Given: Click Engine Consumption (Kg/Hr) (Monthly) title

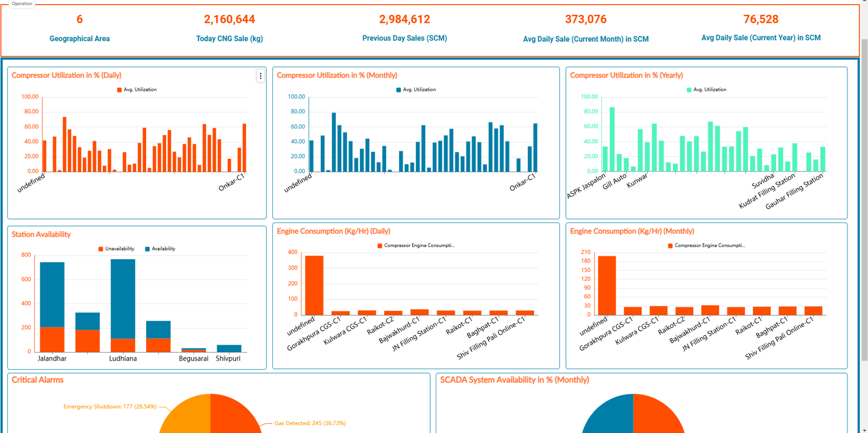Looking at the screenshot, I should 632,231.
